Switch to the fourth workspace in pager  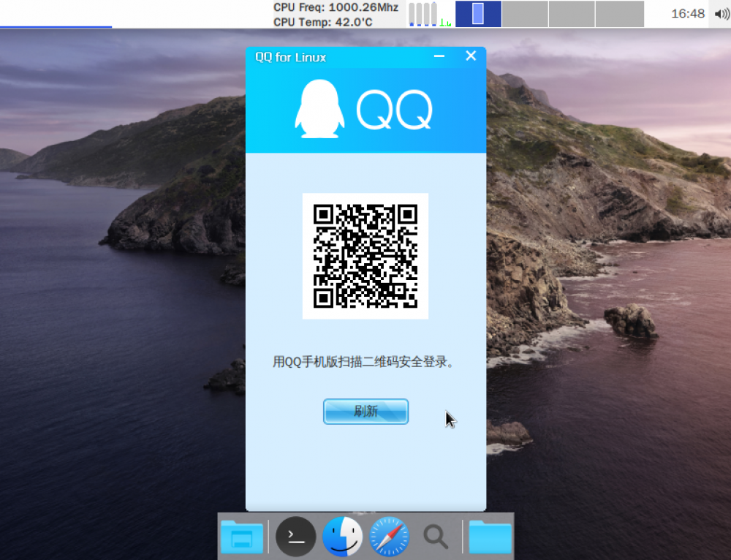(619, 14)
